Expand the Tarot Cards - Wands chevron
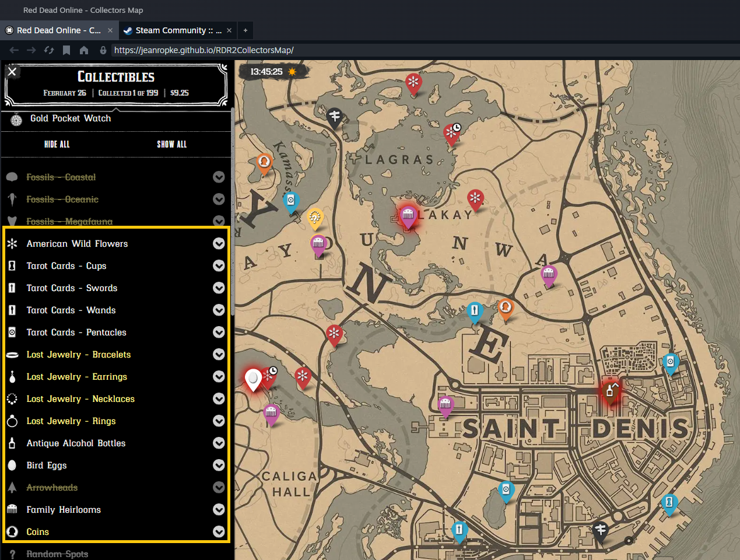Screen dimensions: 740x560 (x=219, y=310)
